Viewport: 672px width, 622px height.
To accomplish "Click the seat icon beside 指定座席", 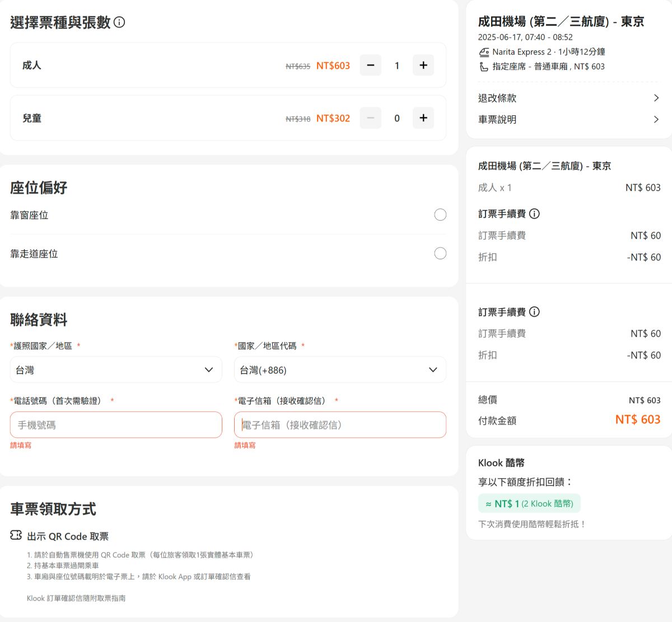I will click(x=484, y=67).
